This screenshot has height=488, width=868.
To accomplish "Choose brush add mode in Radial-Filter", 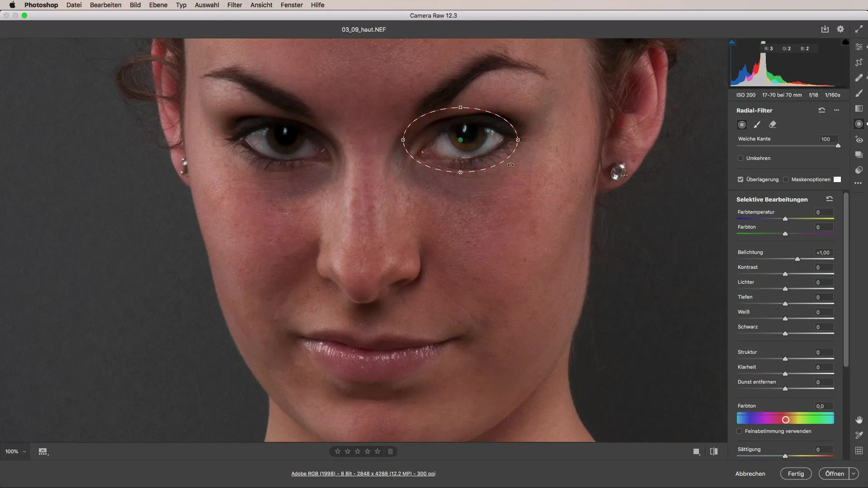I will pos(757,124).
